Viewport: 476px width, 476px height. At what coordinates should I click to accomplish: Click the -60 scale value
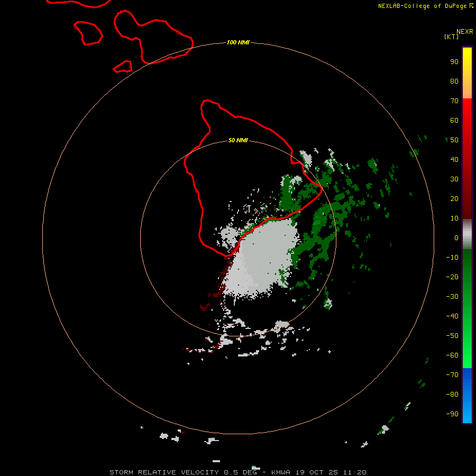[x=452, y=355]
